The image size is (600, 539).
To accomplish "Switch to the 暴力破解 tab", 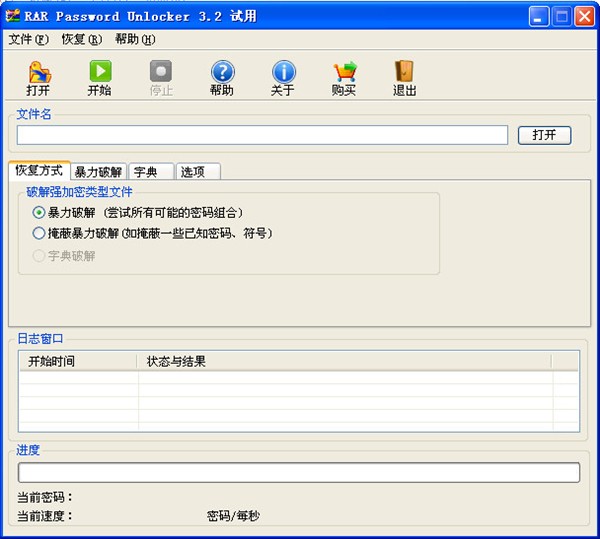I will pyautogui.click(x=99, y=172).
